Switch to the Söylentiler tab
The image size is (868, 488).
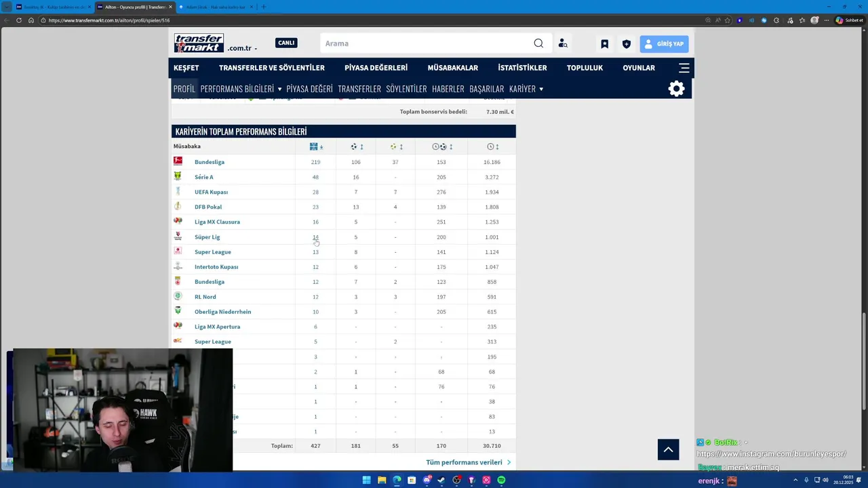click(406, 89)
